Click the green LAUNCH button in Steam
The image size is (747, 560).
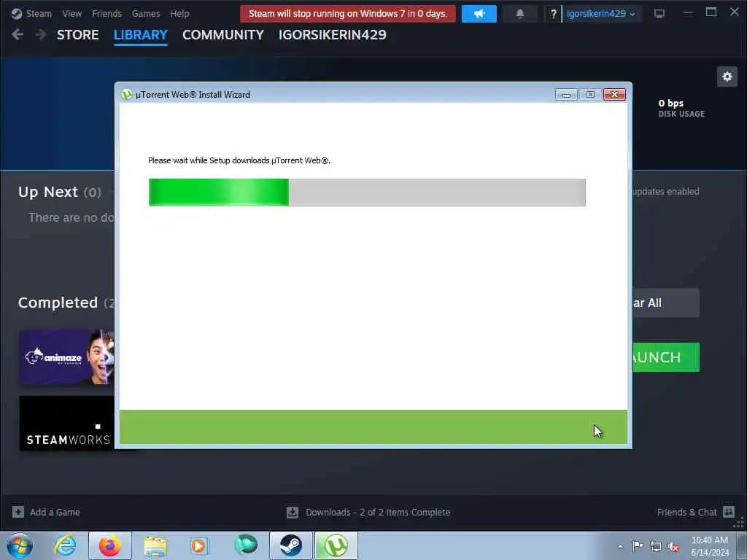pyautogui.click(x=665, y=357)
